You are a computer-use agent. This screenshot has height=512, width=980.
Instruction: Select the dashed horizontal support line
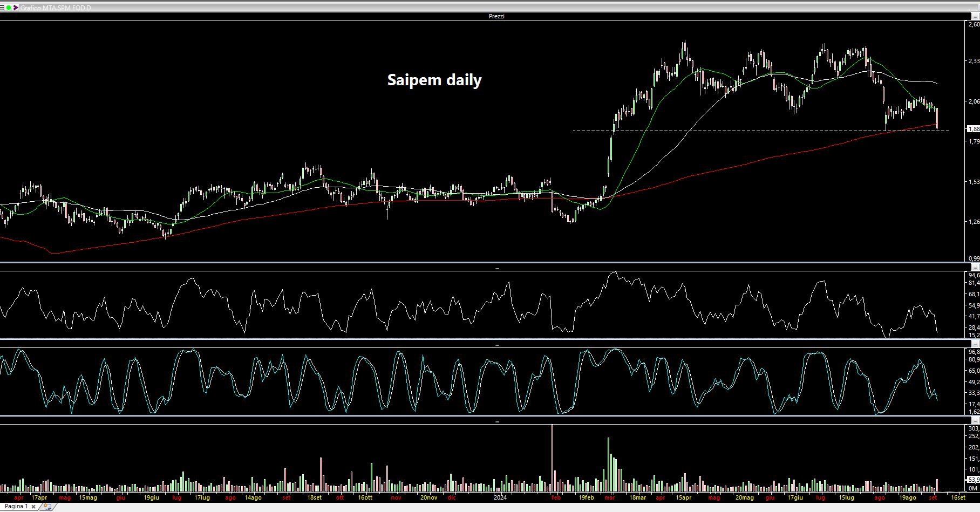coord(761,131)
